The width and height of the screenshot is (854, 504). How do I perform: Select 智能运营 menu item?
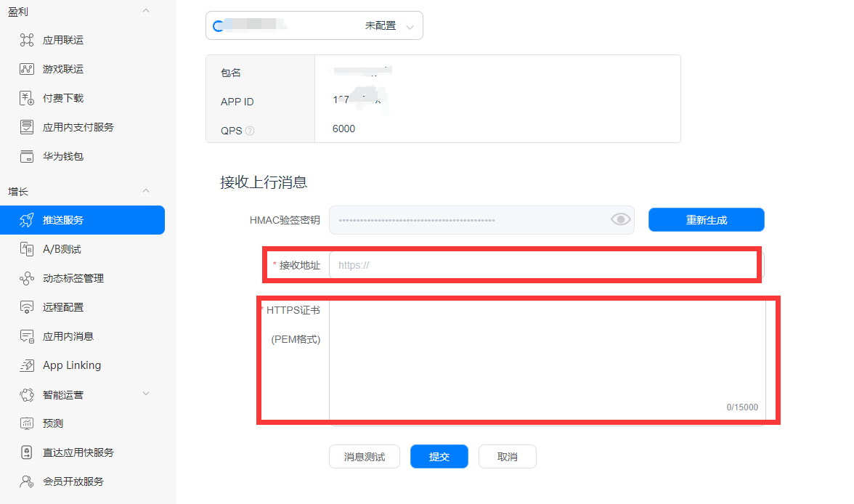[x=63, y=394]
